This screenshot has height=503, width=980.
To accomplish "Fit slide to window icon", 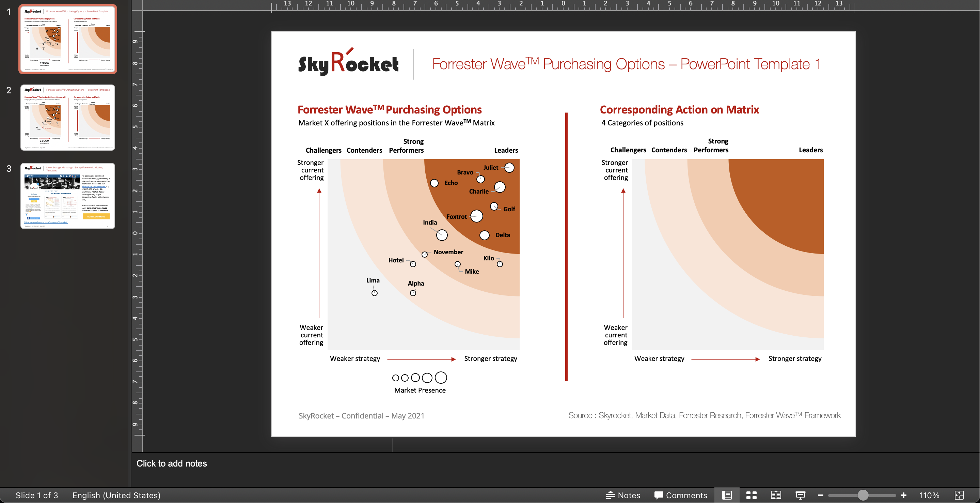I will (959, 495).
